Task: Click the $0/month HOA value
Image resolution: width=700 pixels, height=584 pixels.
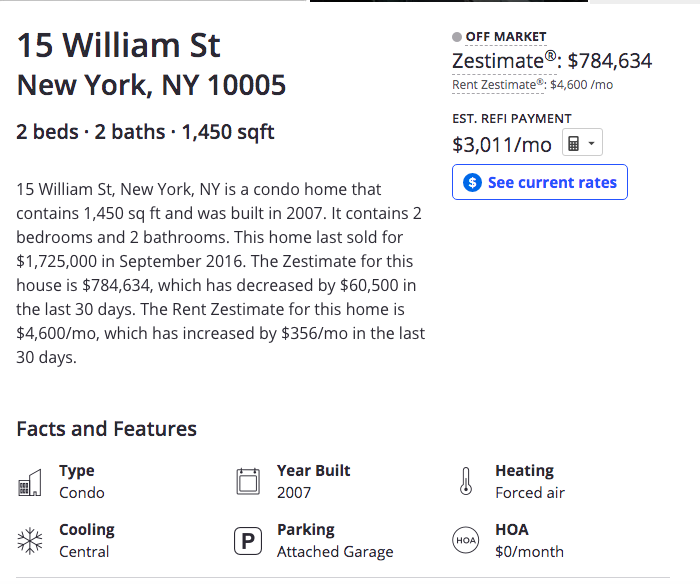Action: pyautogui.click(x=529, y=552)
